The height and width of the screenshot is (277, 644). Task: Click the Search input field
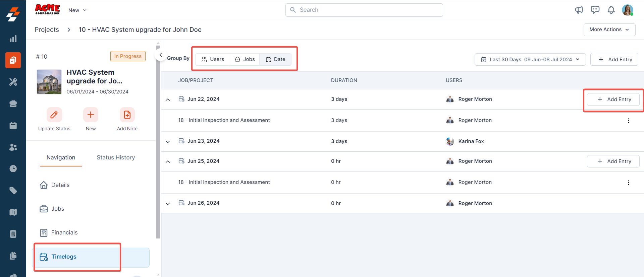(x=364, y=10)
